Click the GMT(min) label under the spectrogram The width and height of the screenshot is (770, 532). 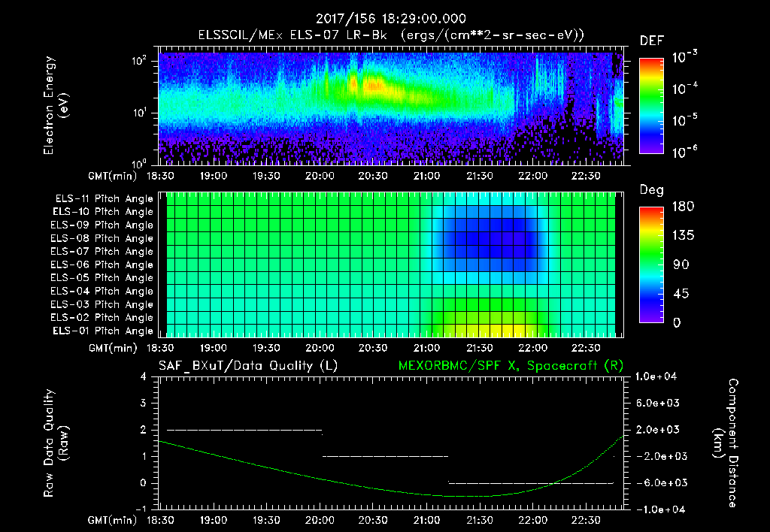(x=113, y=176)
